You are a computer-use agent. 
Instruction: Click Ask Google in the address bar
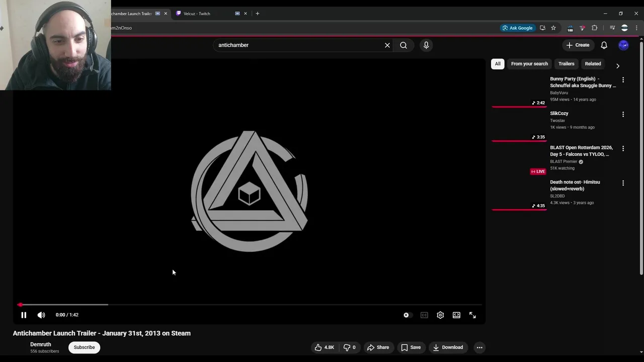pyautogui.click(x=517, y=28)
